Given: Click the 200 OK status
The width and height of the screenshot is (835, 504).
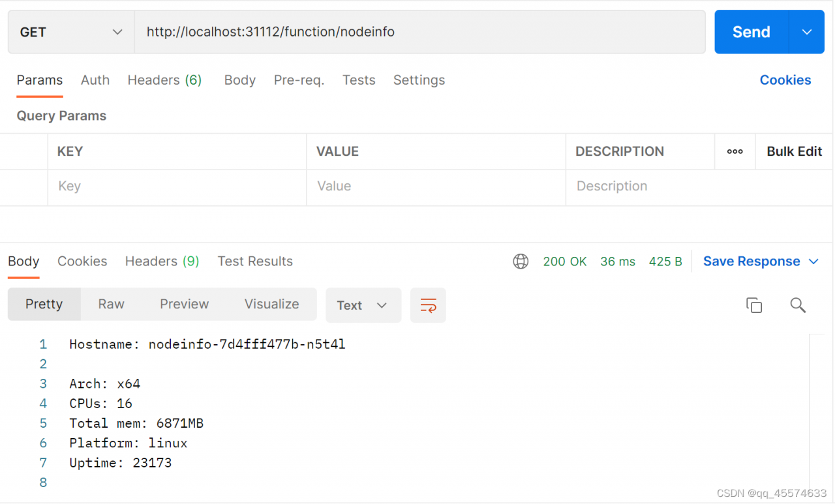Looking at the screenshot, I should click(x=565, y=261).
